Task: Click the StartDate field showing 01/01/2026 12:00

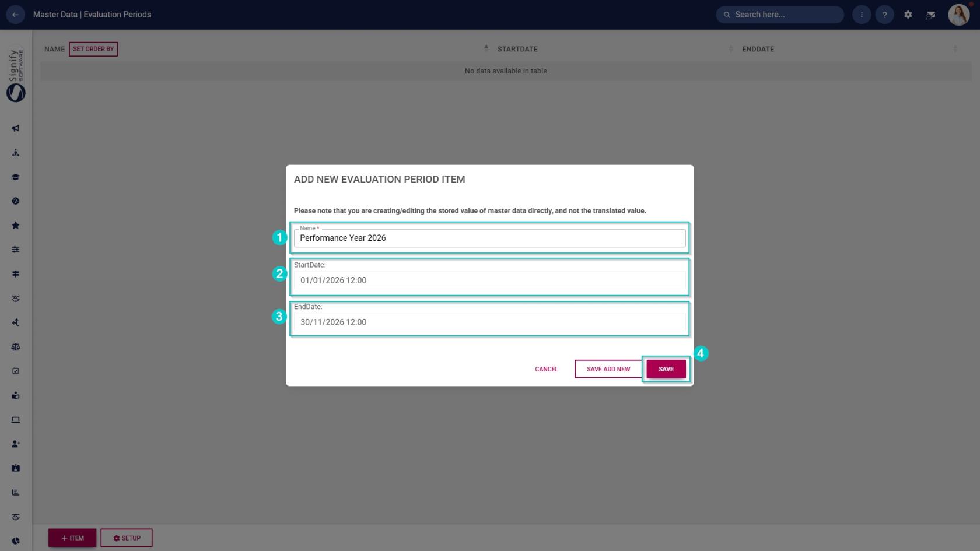Action: click(x=489, y=280)
